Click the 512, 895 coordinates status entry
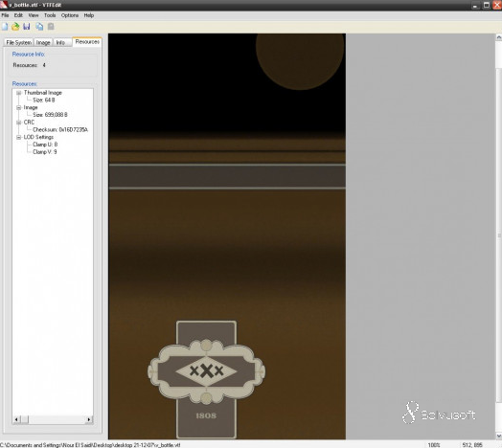Screen dimensions: 502x448 (472, 445)
